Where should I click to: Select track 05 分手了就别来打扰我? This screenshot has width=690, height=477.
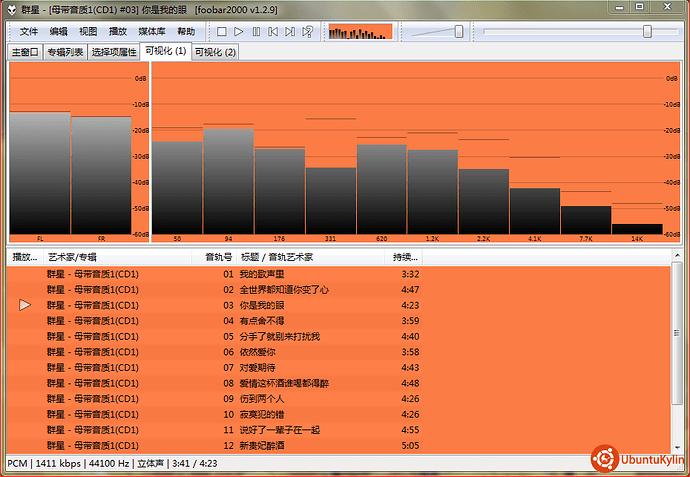point(338,336)
